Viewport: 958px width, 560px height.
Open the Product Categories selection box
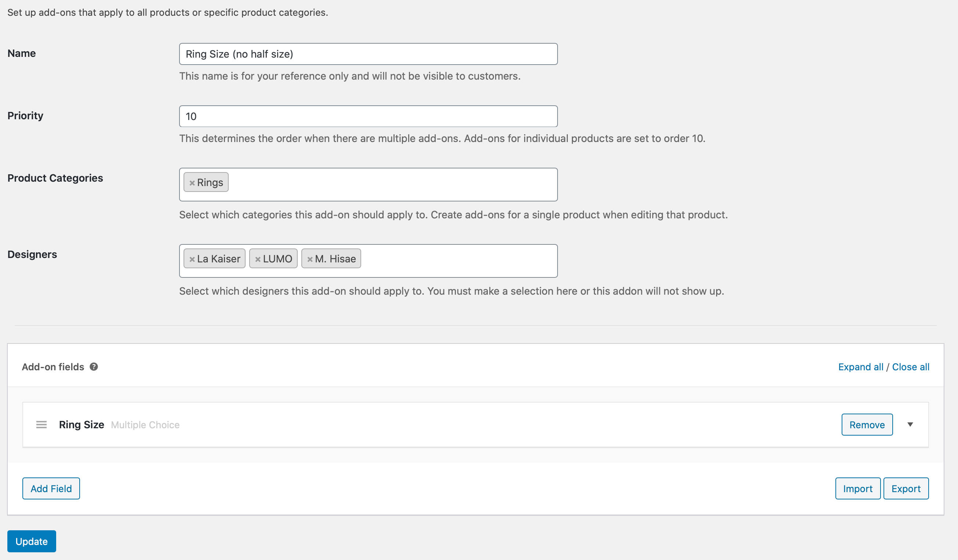coord(392,185)
